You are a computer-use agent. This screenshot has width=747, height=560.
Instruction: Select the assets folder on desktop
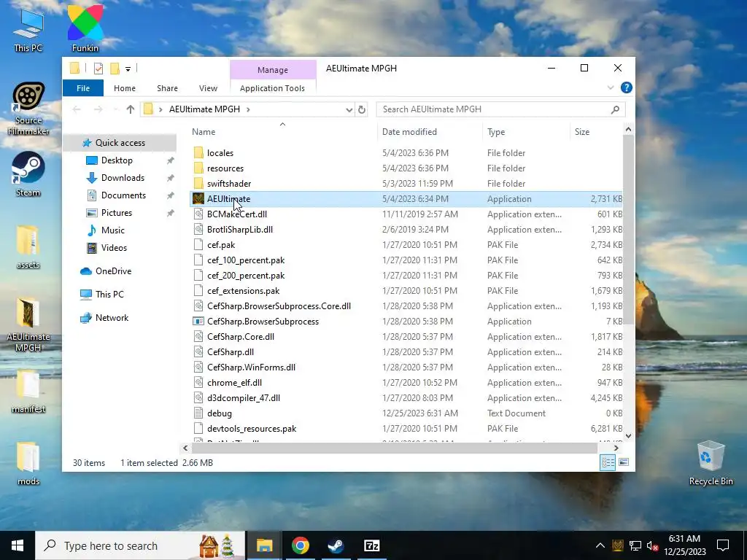click(28, 246)
